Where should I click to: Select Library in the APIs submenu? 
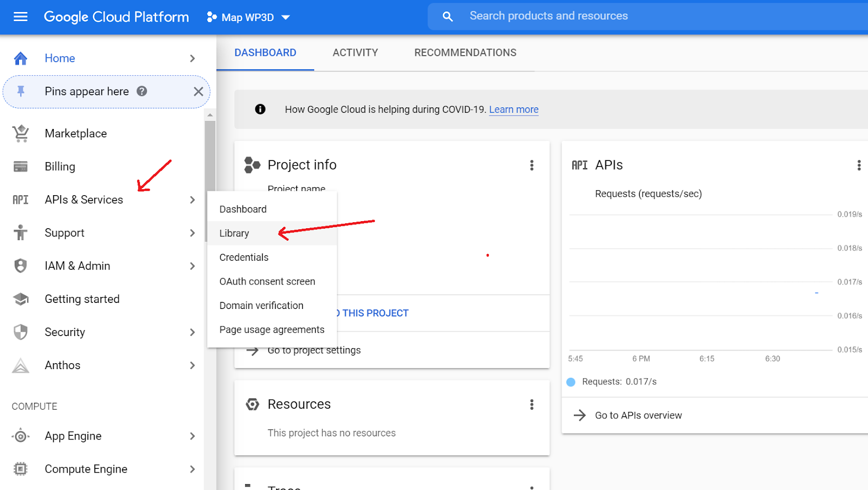272,233
